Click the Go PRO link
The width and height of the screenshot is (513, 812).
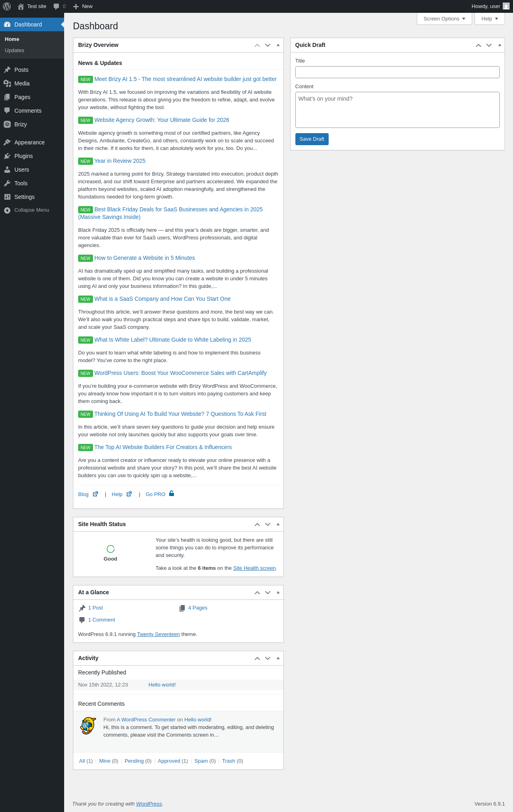coord(156,494)
